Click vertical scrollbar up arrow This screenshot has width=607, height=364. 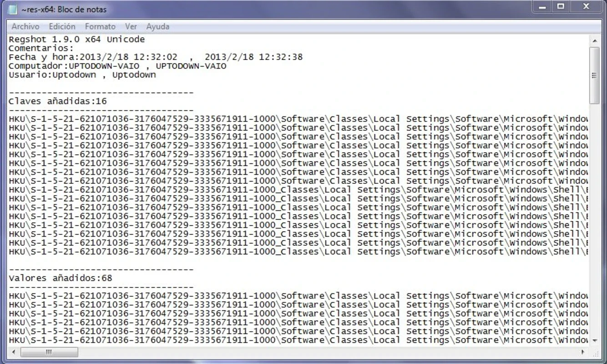pyautogui.click(x=594, y=41)
